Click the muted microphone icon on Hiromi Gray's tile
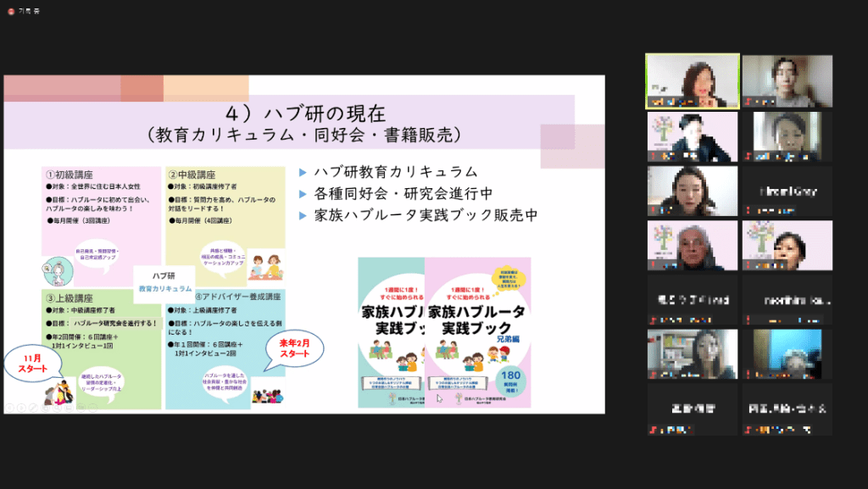Viewport: 868px width, 489px height. click(x=748, y=211)
